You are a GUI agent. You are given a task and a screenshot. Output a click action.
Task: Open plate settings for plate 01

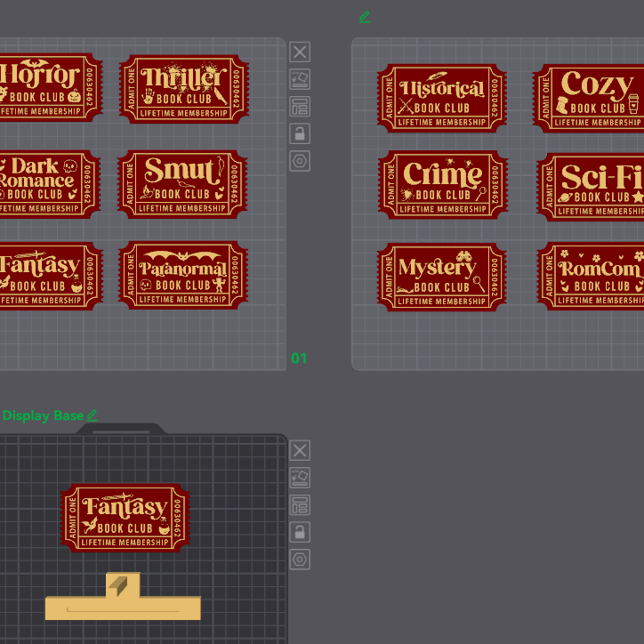tap(300, 161)
